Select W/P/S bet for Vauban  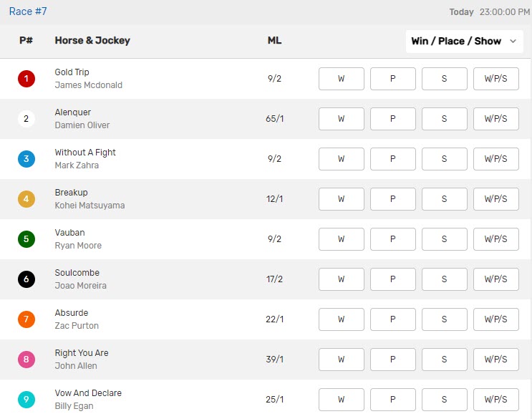coord(495,239)
